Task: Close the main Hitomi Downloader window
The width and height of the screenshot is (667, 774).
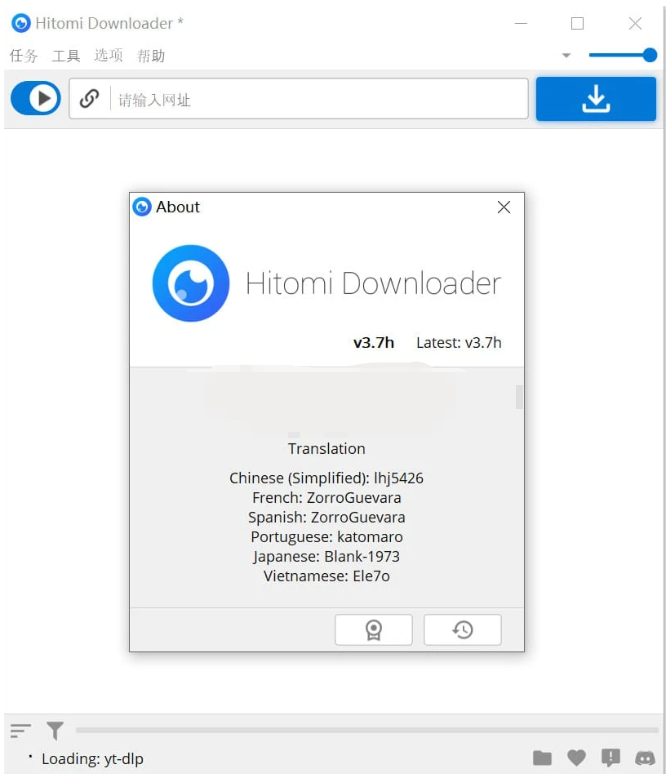Action: tap(635, 23)
